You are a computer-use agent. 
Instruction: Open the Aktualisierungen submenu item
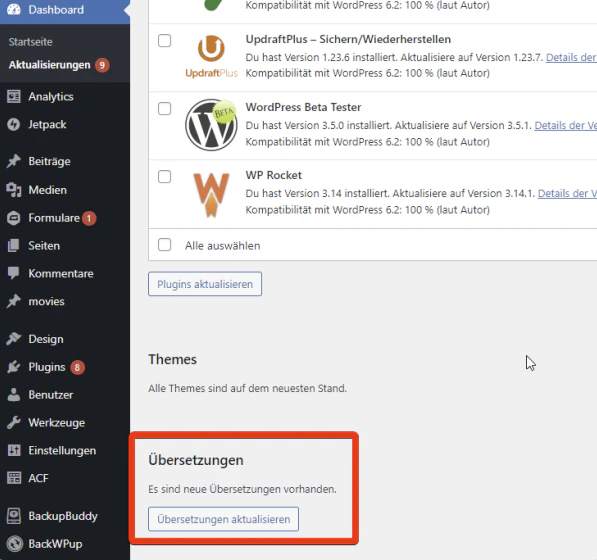(x=49, y=65)
